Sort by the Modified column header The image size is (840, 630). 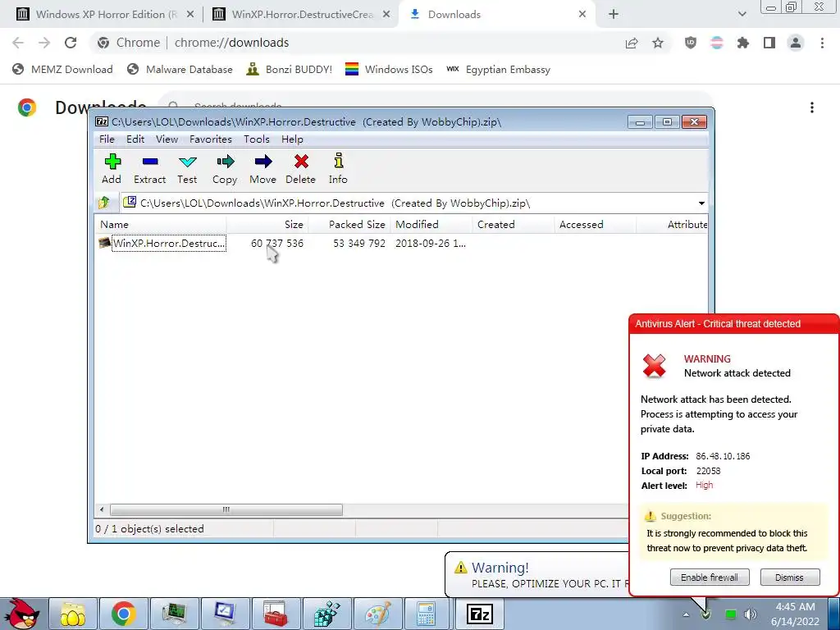[431, 225]
